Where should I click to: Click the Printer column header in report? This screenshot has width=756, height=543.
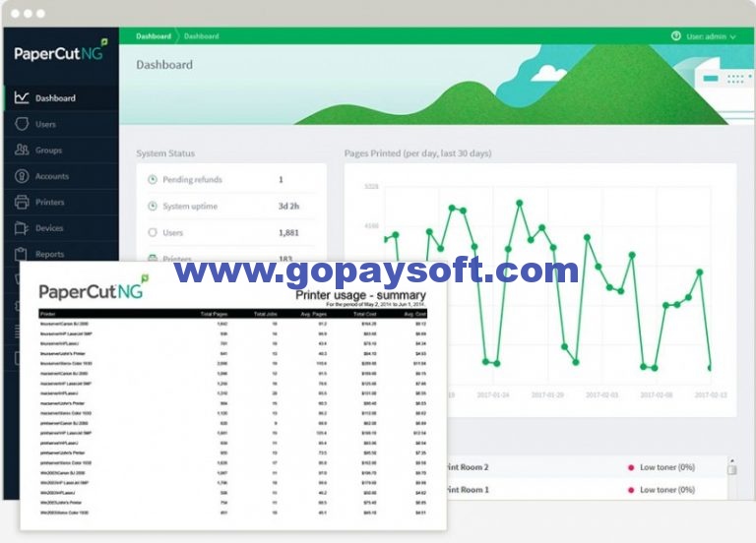tap(47, 314)
